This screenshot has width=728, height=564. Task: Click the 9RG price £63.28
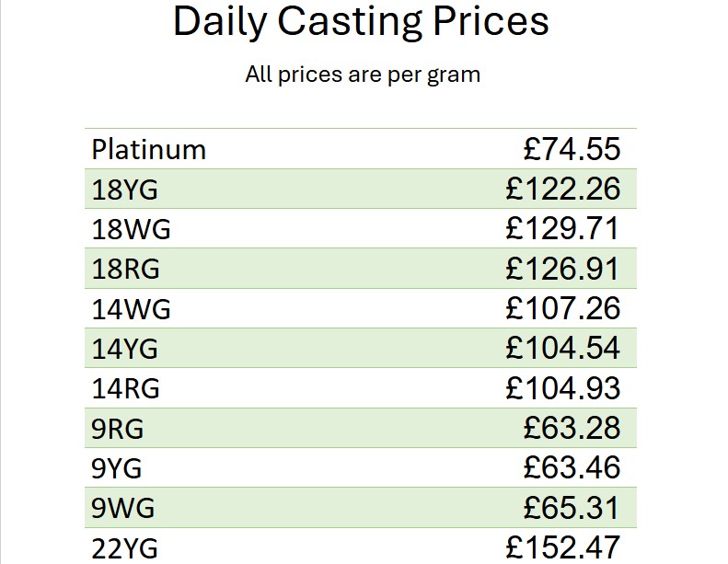click(x=572, y=428)
